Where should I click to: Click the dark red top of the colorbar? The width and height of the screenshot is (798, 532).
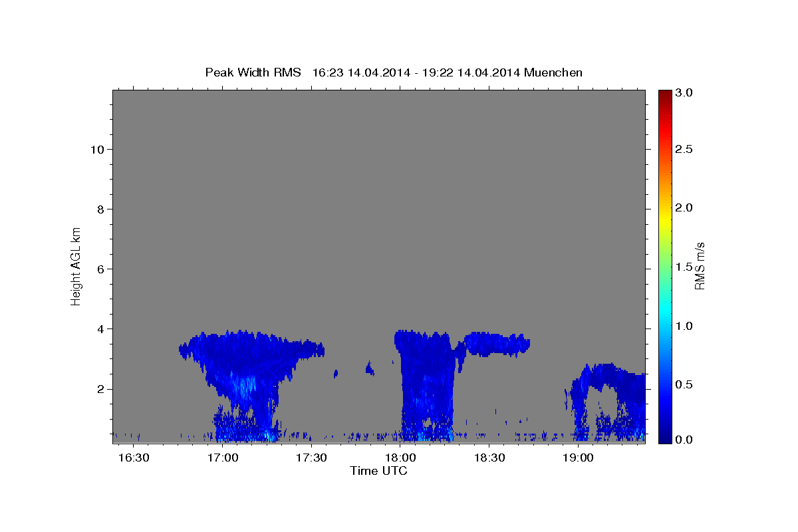pyautogui.click(x=665, y=95)
